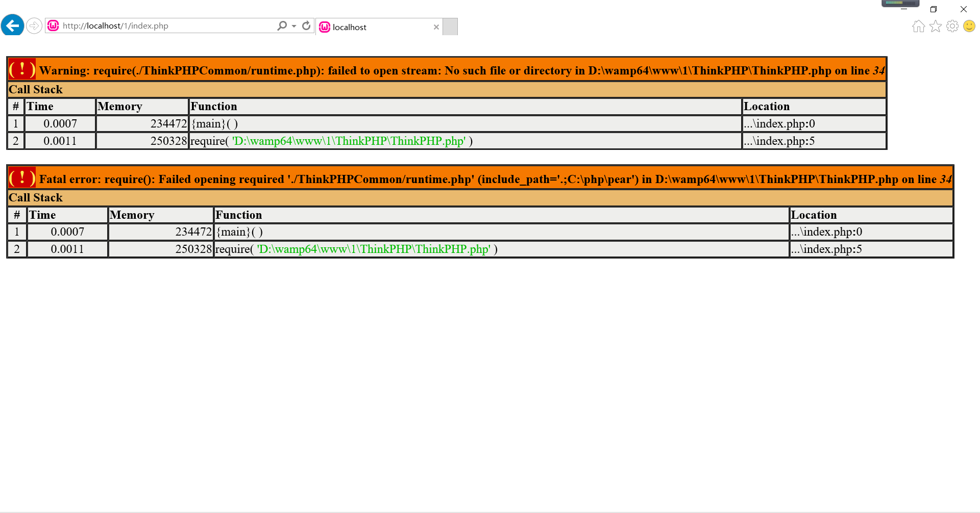The image size is (980, 513).
Task: Open favorites star icon
Action: 935,26
